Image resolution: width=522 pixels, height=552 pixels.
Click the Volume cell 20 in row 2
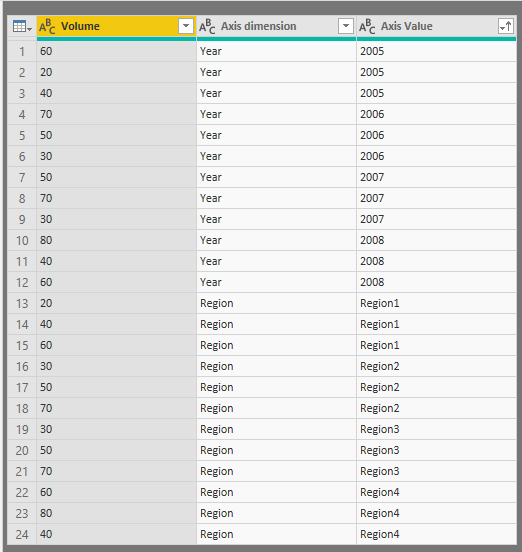116,72
